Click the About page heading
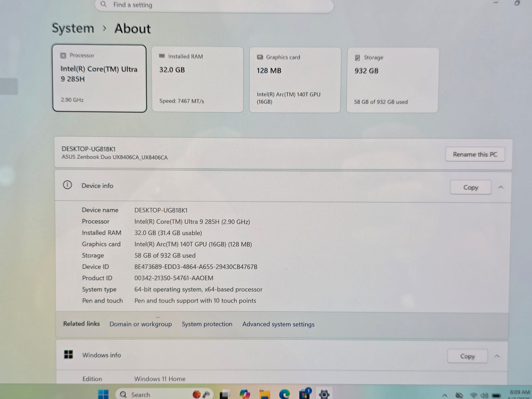 click(x=133, y=29)
